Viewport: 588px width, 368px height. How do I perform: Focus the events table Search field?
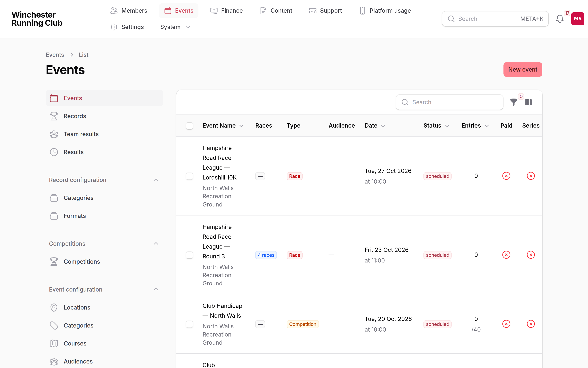click(x=449, y=102)
